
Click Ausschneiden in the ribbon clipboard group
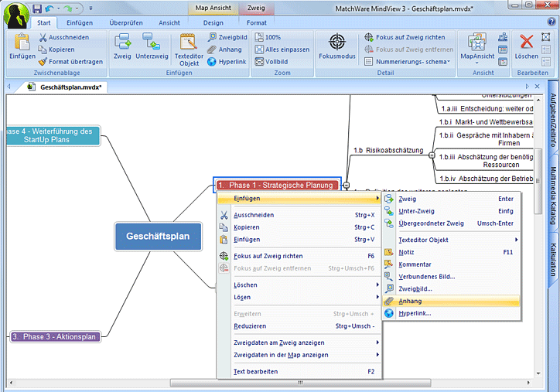coord(64,37)
